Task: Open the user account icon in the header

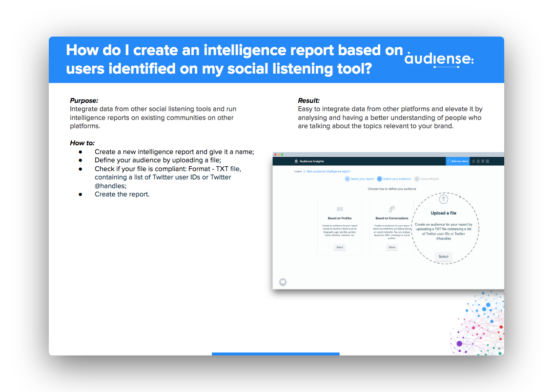Action: point(478,161)
